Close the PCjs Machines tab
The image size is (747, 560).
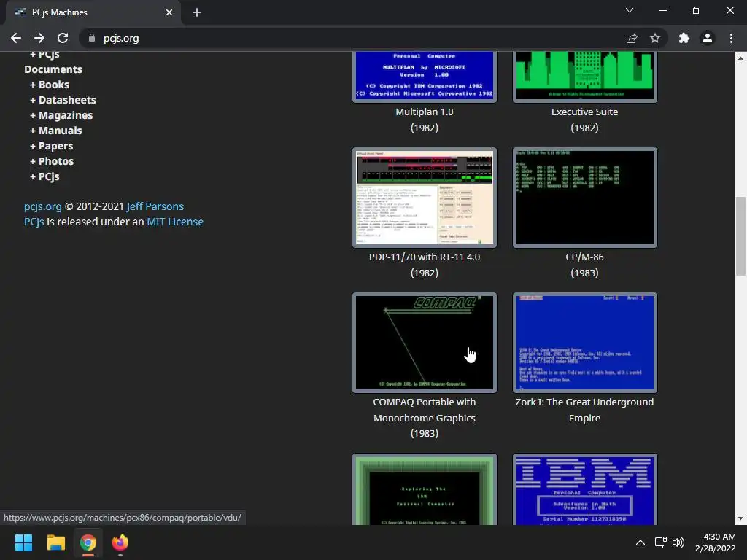(x=169, y=12)
